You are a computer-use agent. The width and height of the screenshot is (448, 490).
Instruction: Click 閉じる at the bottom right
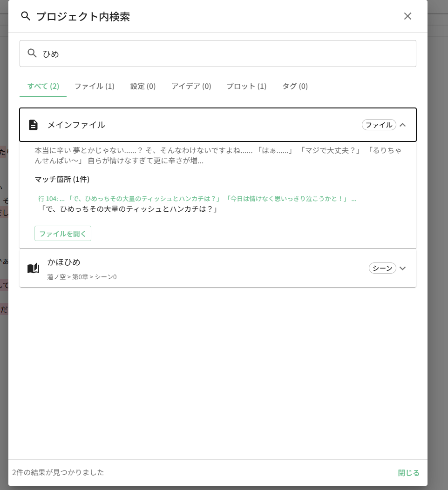408,473
